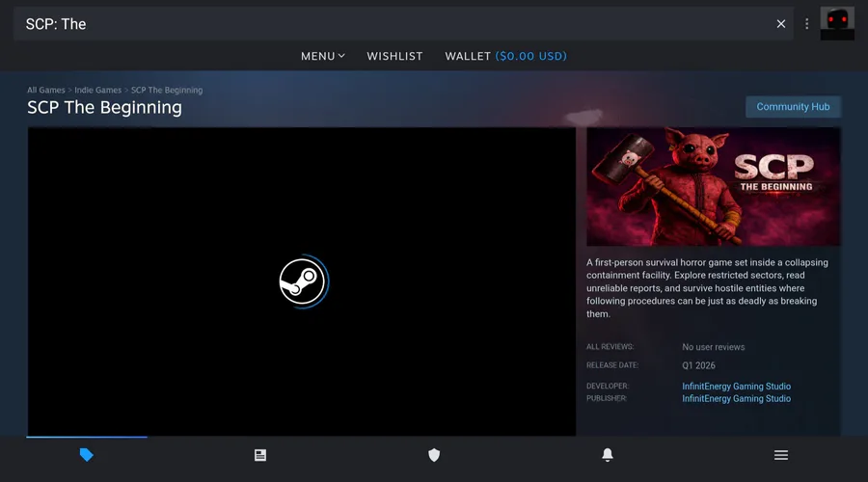Screen dimensions: 868x482
Task: Select the Store tag tab icon
Action: pyautogui.click(x=87, y=455)
